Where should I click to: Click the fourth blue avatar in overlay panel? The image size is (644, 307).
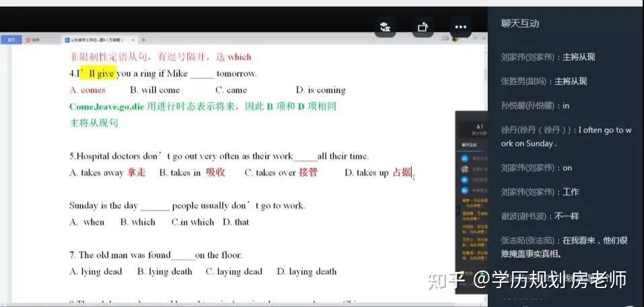click(465, 190)
